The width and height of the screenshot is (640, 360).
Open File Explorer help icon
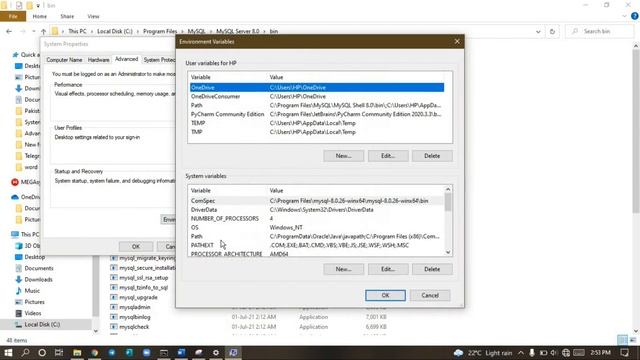[x=634, y=16]
